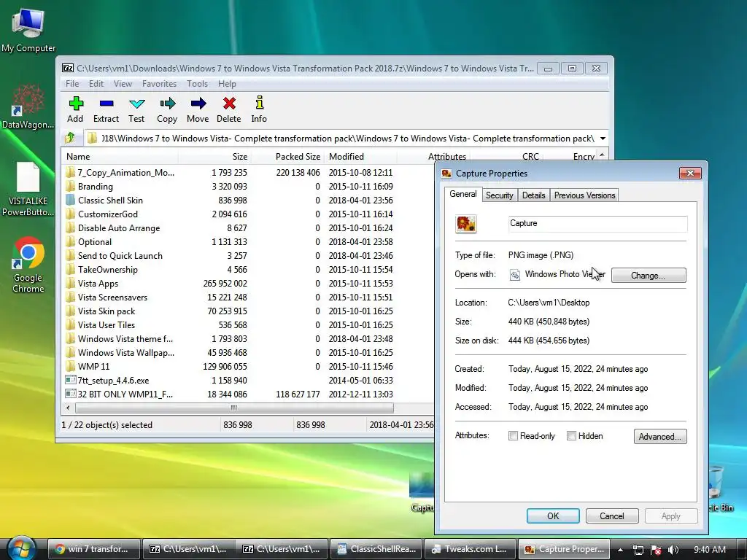Open VISTALIKE PowerButton desktop file
This screenshot has height=560, width=747.
coord(28,189)
